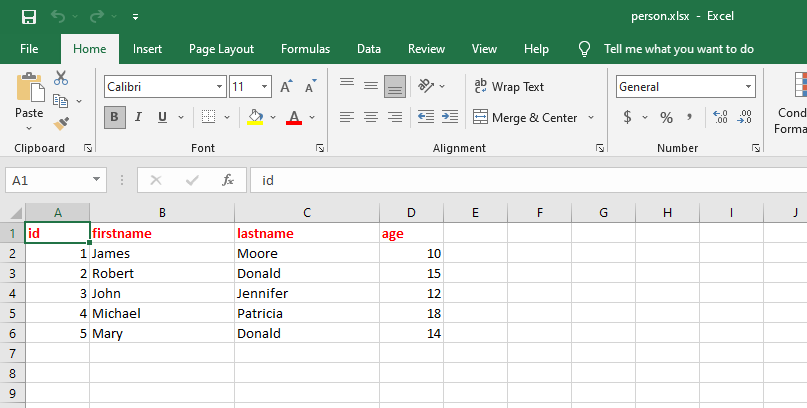807x408 pixels.
Task: Click Increase Decimal icon
Action: 720,117
